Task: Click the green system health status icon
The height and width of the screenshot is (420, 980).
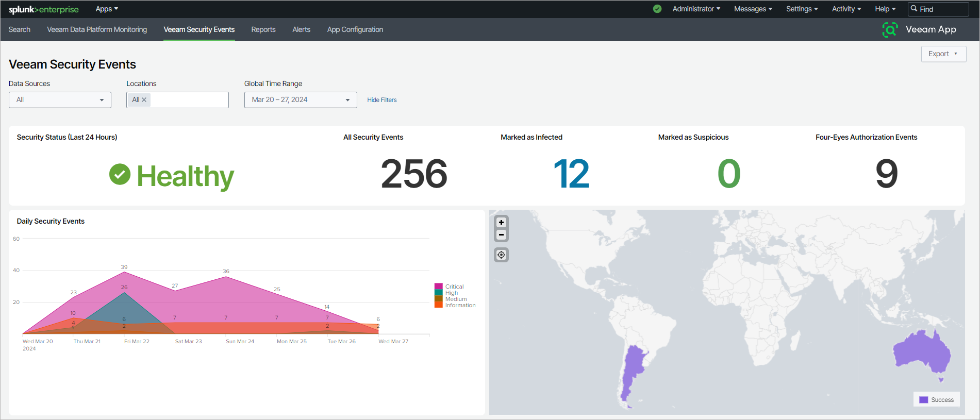Action: (x=657, y=9)
